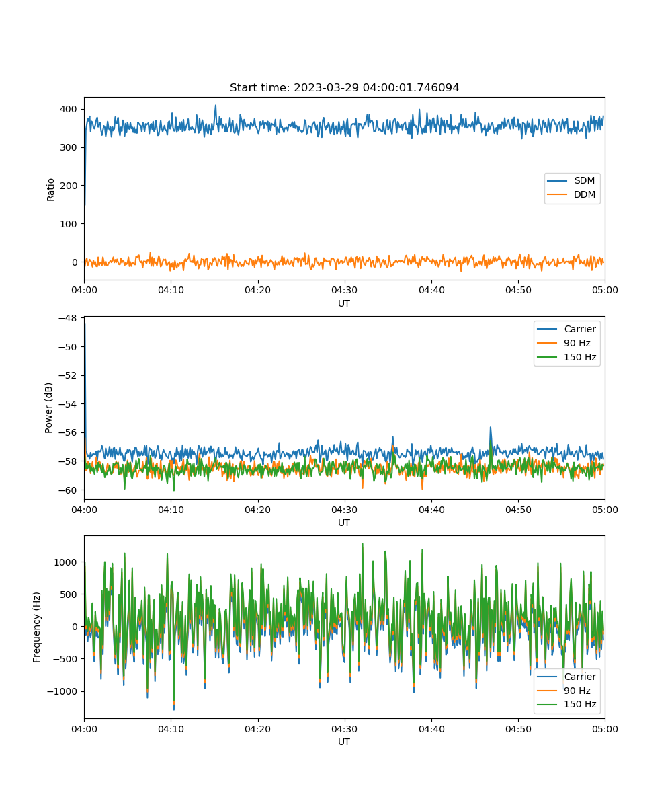Click the 400 tick on the Ratio axis
The height and width of the screenshot is (807, 672).
coord(70,109)
